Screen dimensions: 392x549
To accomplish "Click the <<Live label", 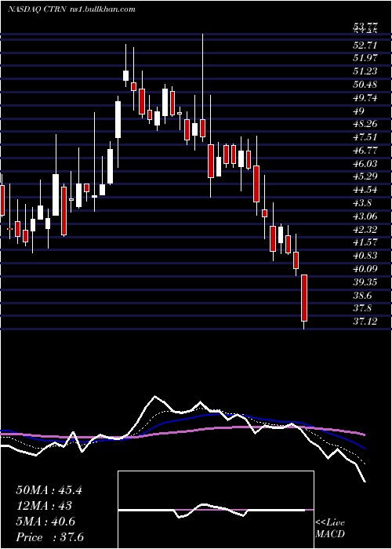I will coord(330,523).
